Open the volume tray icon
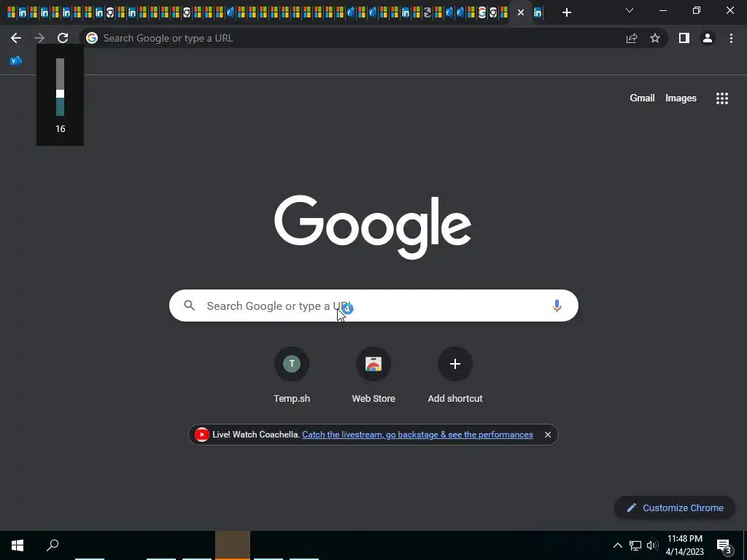This screenshot has width=747, height=560. (x=652, y=545)
